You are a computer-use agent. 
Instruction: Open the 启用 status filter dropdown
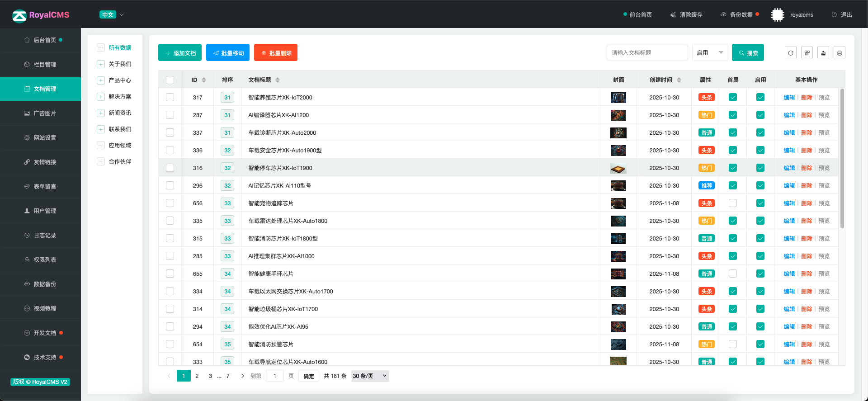(710, 52)
